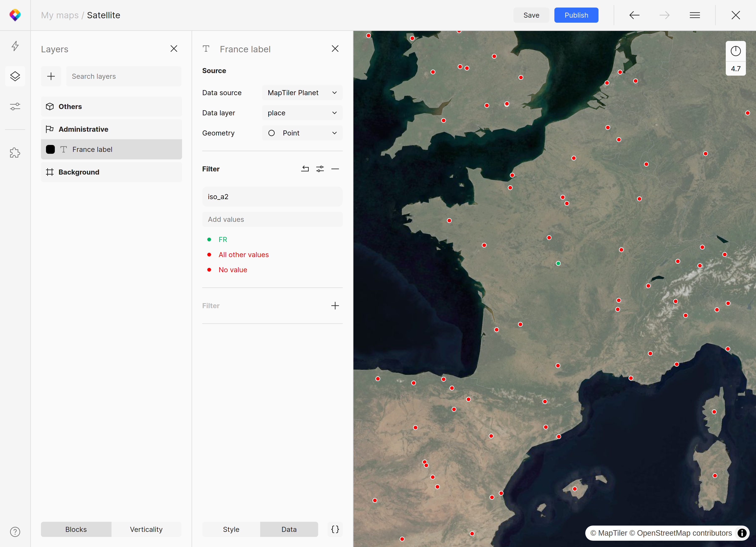756x547 pixels.
Task: Open filter options sliders icon
Action: click(x=320, y=169)
